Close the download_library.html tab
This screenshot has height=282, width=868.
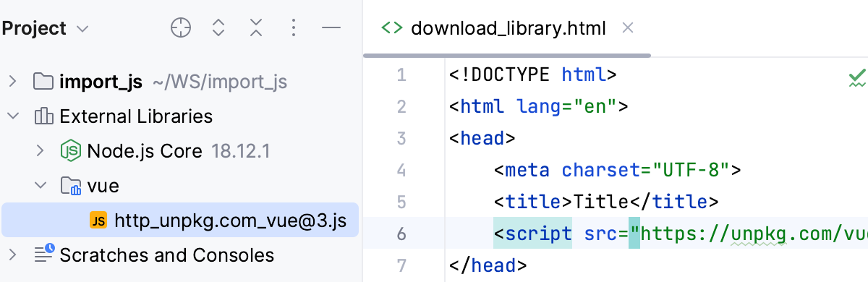(x=628, y=28)
